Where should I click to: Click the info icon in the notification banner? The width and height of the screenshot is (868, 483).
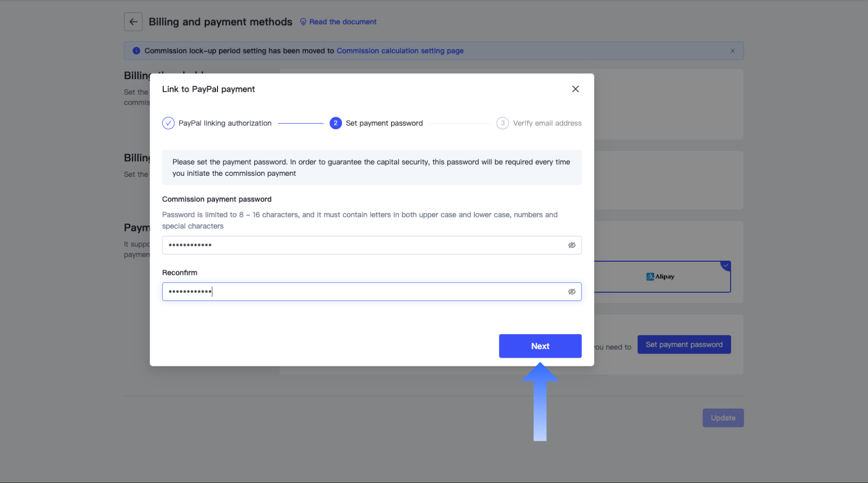[136, 51]
